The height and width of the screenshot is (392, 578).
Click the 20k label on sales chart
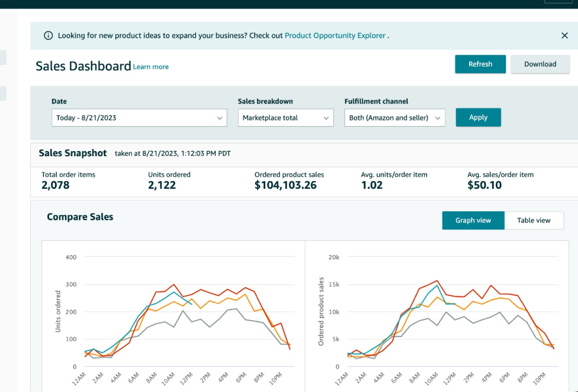[334, 257]
